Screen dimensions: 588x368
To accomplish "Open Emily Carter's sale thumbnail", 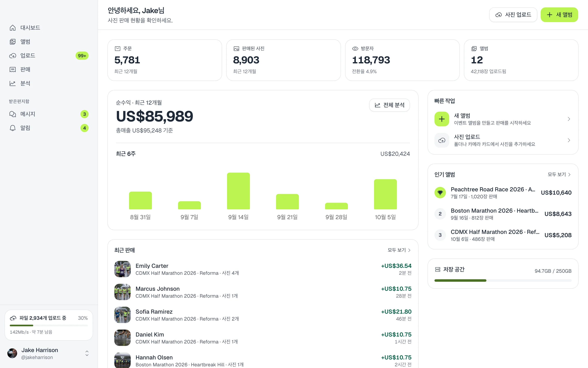I will [122, 269].
